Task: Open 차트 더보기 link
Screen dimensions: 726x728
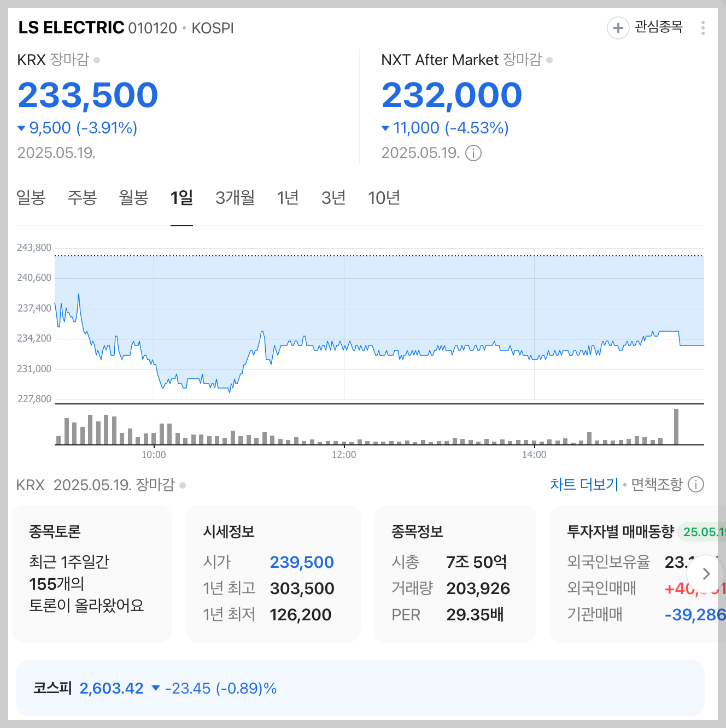Action: (584, 484)
